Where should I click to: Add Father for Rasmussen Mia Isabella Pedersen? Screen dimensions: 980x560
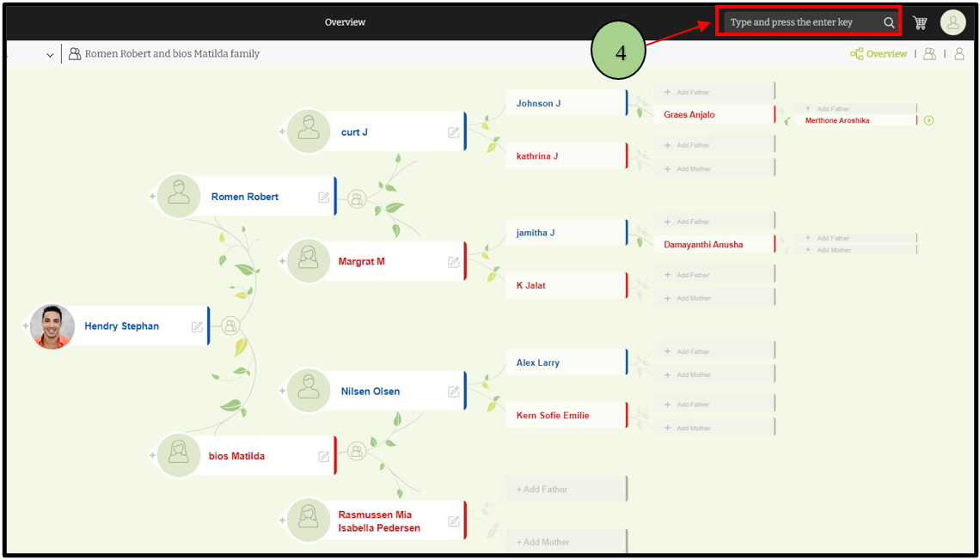565,490
